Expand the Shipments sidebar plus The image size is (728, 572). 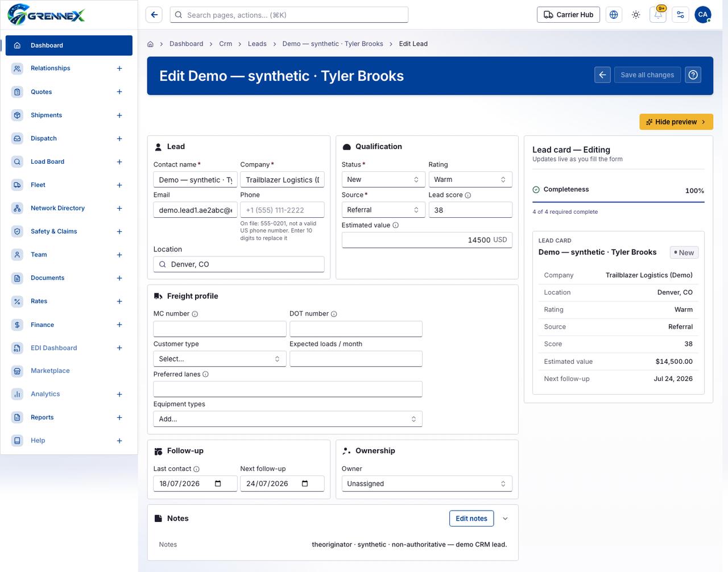pos(119,115)
